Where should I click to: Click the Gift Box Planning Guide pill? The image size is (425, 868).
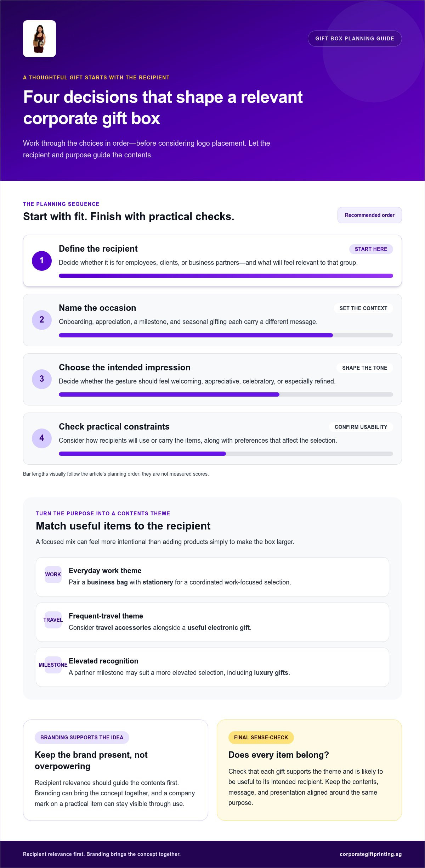355,39
